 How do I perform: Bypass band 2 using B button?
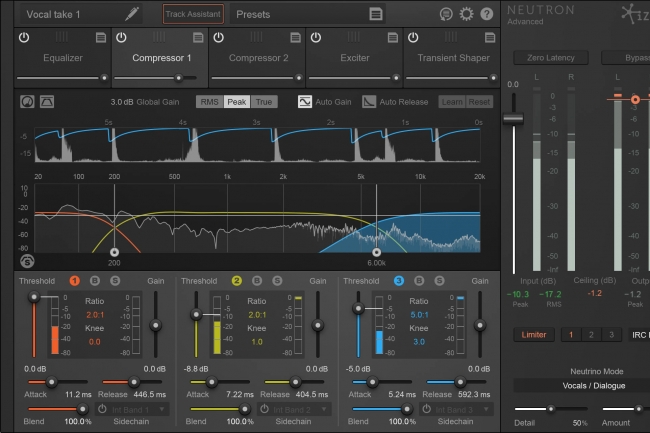257,281
